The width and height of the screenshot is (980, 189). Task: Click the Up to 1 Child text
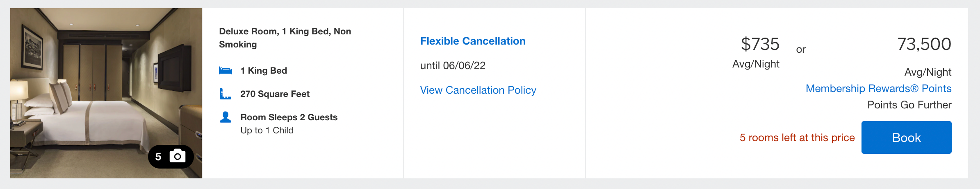click(x=267, y=130)
